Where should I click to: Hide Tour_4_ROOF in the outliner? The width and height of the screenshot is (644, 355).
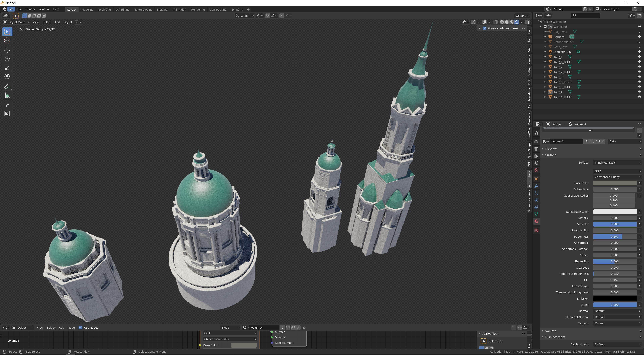point(639,97)
